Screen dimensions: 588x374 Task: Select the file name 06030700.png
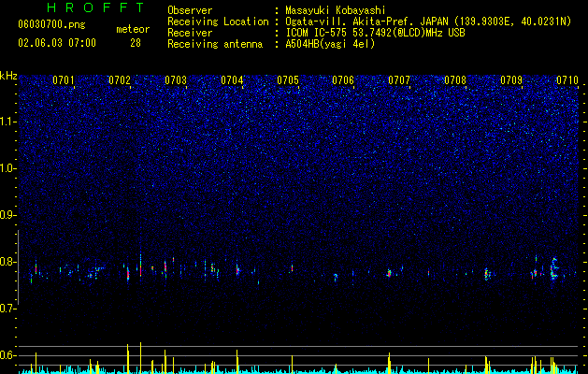click(x=51, y=25)
